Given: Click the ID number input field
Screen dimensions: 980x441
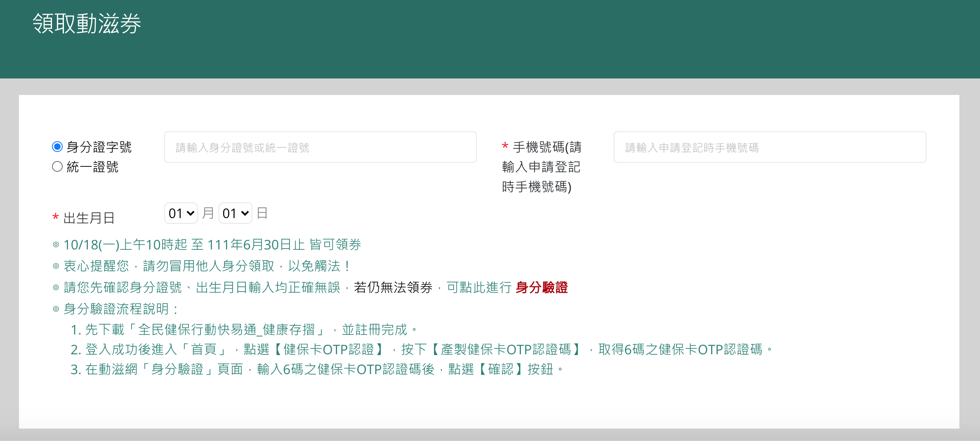Looking at the screenshot, I should [x=320, y=147].
